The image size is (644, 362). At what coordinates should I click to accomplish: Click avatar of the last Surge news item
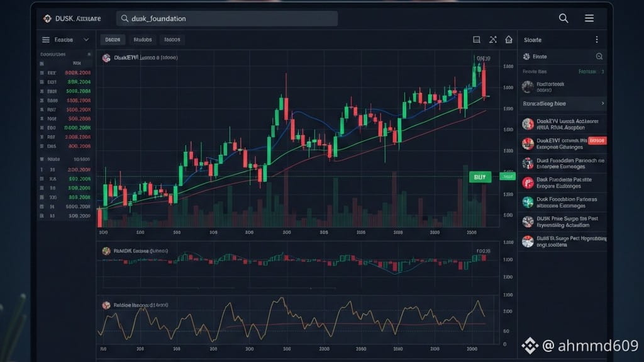528,241
